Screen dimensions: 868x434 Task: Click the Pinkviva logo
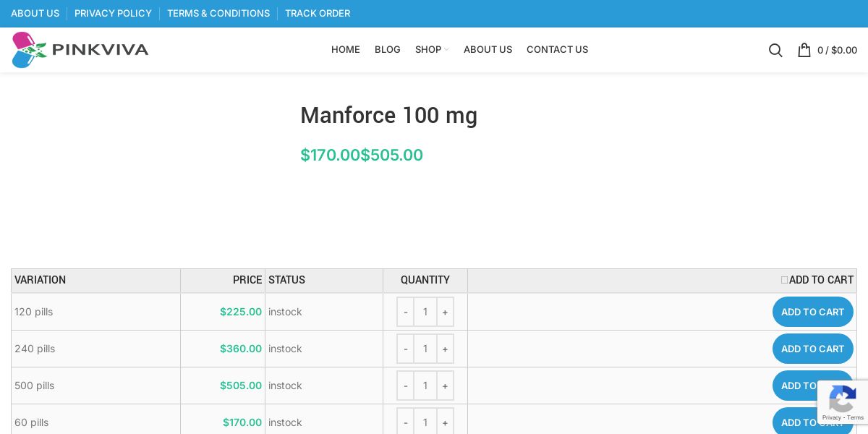[80, 50]
